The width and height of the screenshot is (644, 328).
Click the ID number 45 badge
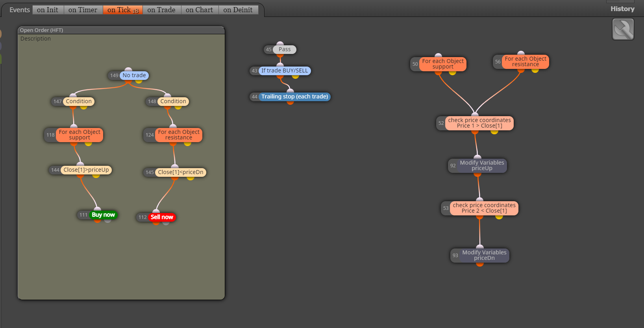click(268, 49)
